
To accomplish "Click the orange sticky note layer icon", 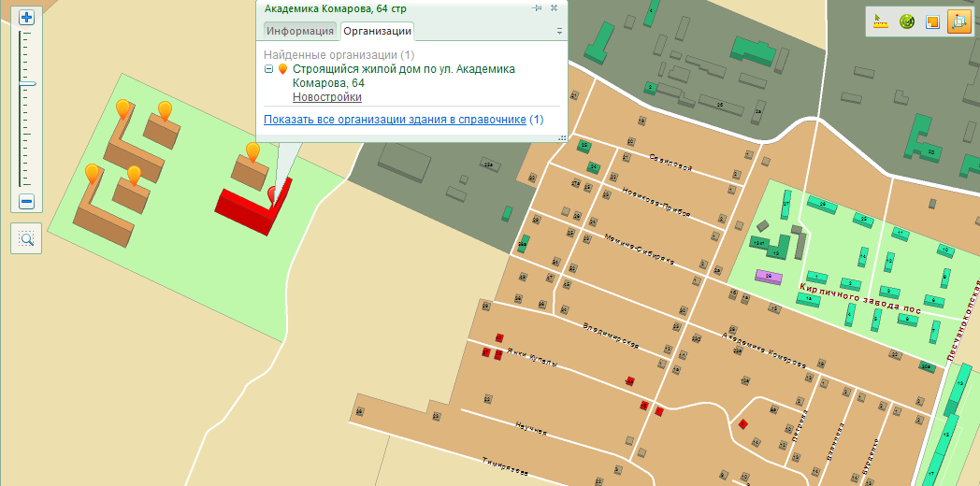I will point(932,21).
